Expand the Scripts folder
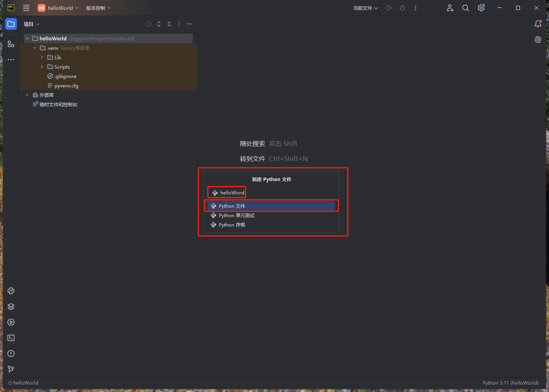 [x=42, y=67]
